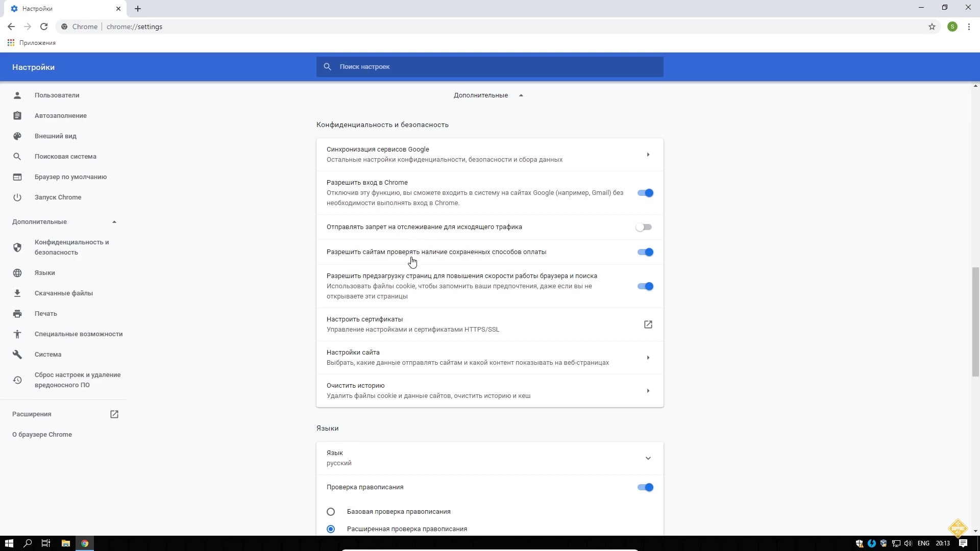Enable Отправлять запрет на отслеживание switch
The image size is (980, 551).
[x=644, y=227]
